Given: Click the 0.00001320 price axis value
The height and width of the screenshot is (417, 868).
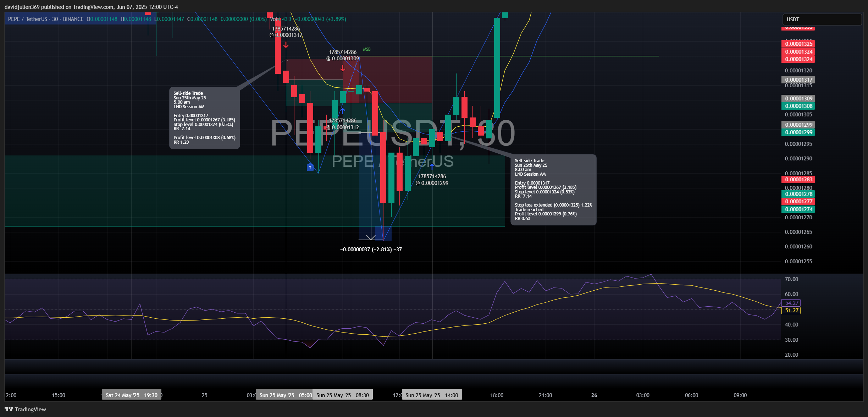Looking at the screenshot, I should (798, 71).
